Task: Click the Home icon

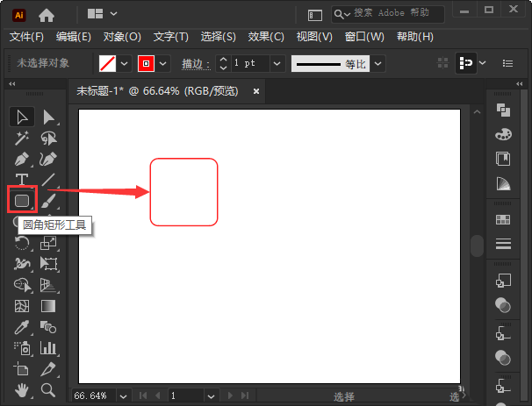Action: (46, 14)
